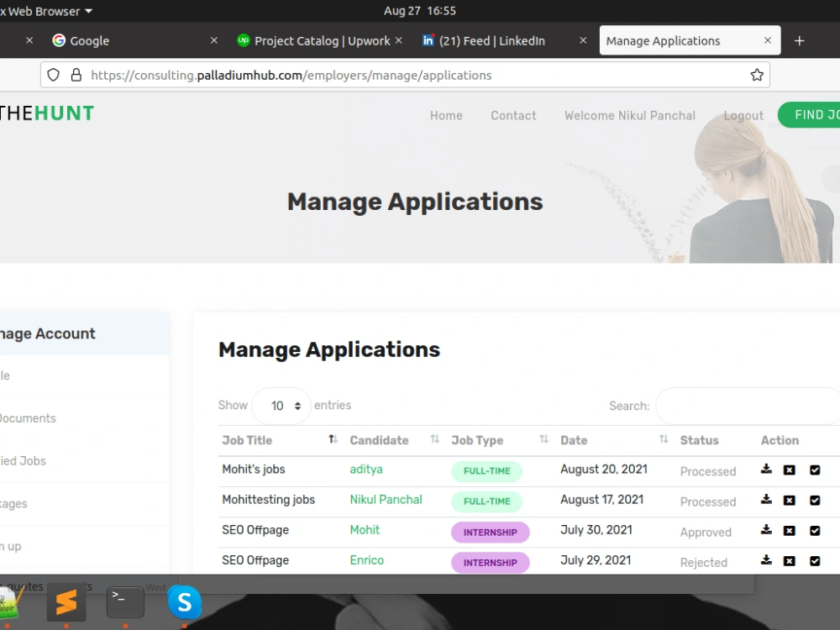Open the terminal icon in the taskbar
840x630 pixels.
pyautogui.click(x=125, y=602)
